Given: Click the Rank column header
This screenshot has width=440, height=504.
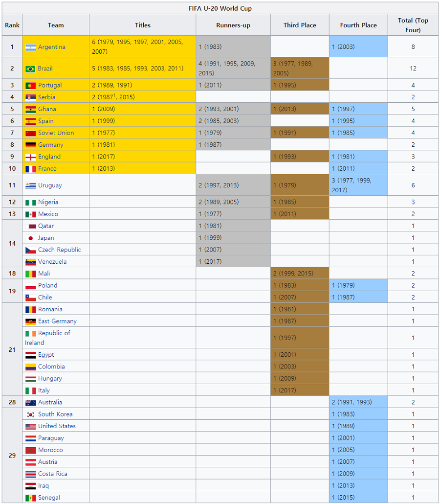Looking at the screenshot, I should click(12, 25).
